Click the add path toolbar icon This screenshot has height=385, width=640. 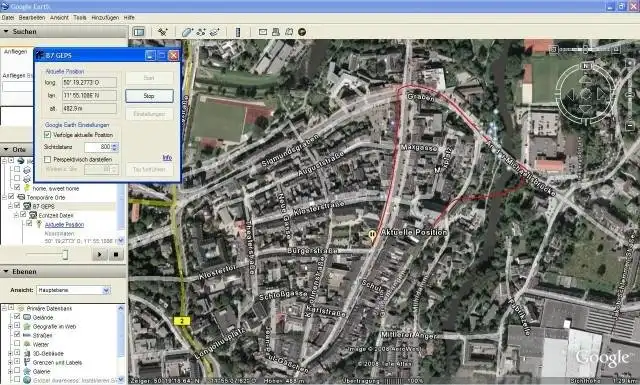pos(201,32)
